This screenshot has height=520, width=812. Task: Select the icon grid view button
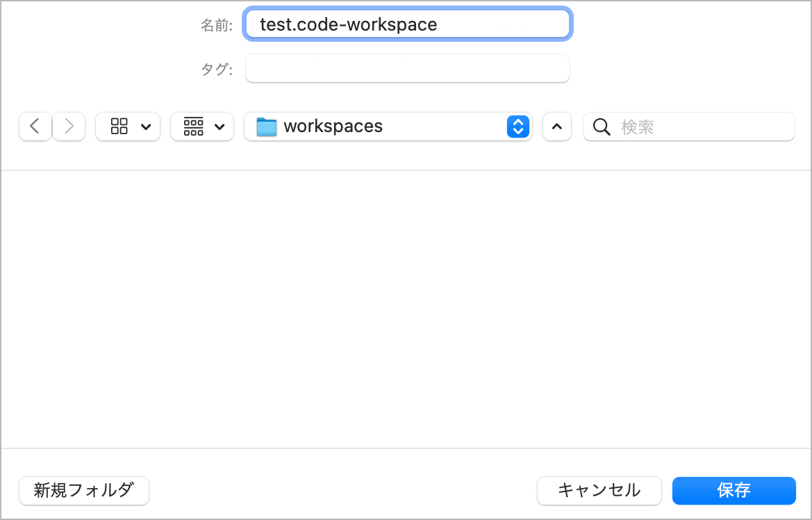[119, 127]
